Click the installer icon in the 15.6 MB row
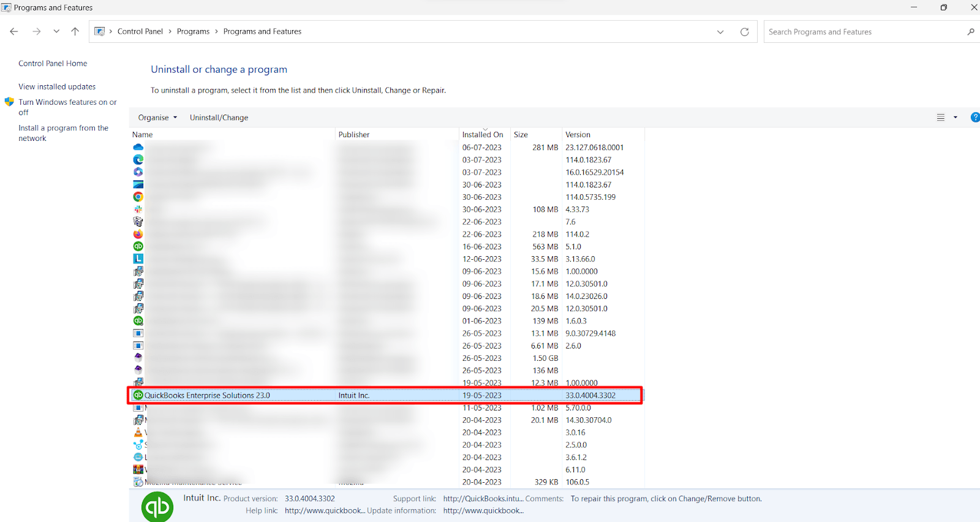This screenshot has height=522, width=980. [x=138, y=271]
